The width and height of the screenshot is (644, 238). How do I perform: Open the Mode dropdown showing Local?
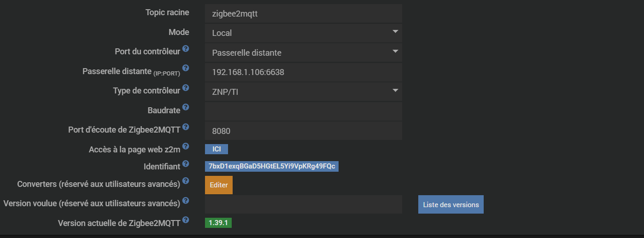tap(303, 33)
